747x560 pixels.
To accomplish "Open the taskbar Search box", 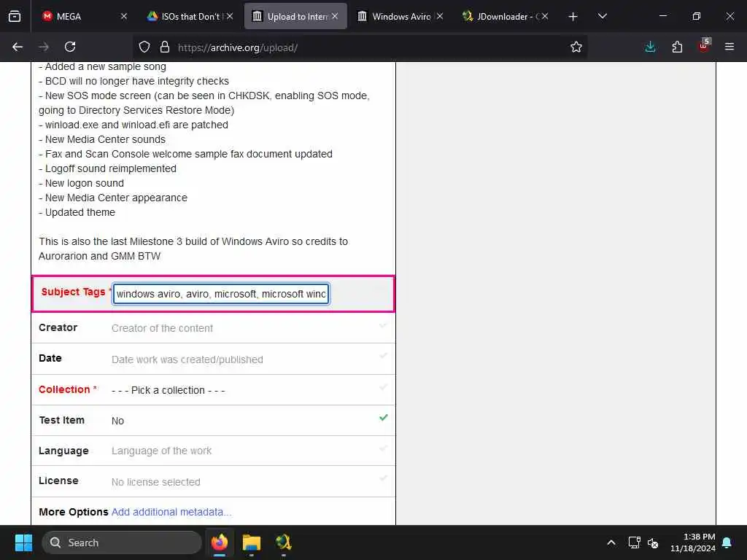I will tap(122, 542).
